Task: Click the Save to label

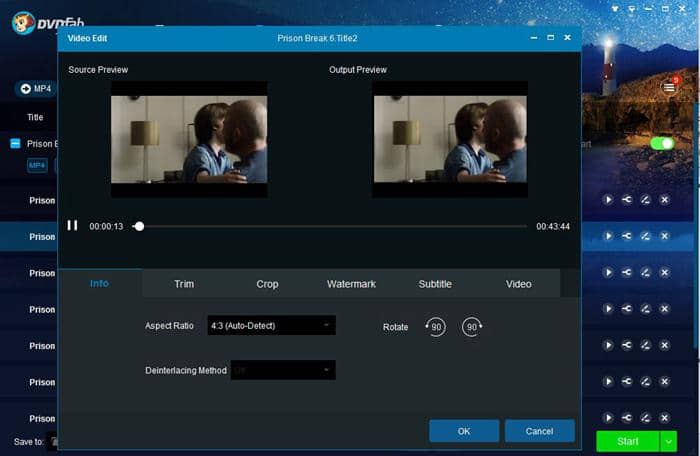Action: [29, 442]
